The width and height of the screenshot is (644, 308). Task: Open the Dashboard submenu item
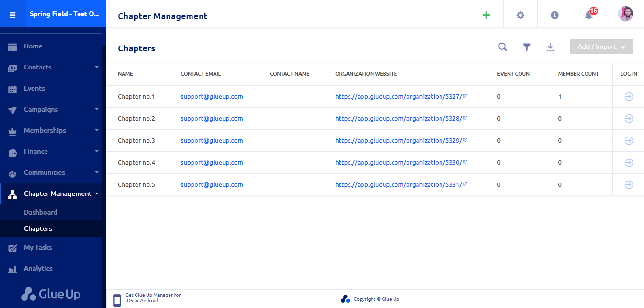click(x=41, y=212)
